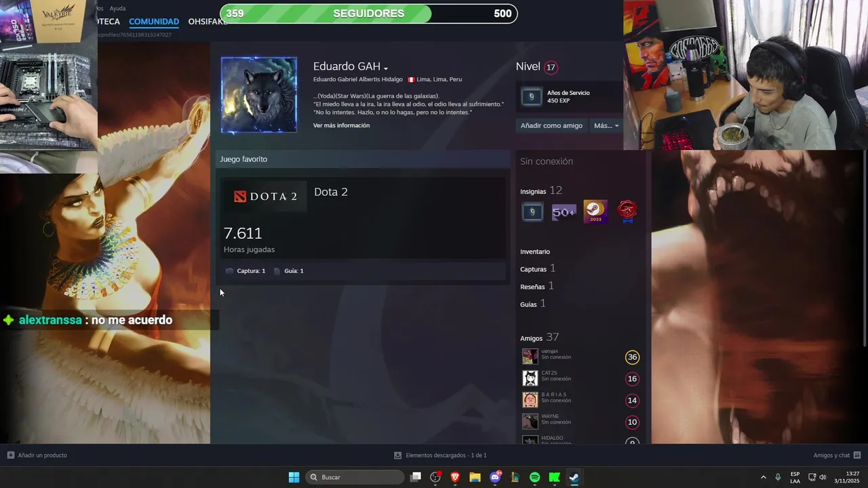Click the volume tray icon
868x488 pixels.
[x=823, y=477]
